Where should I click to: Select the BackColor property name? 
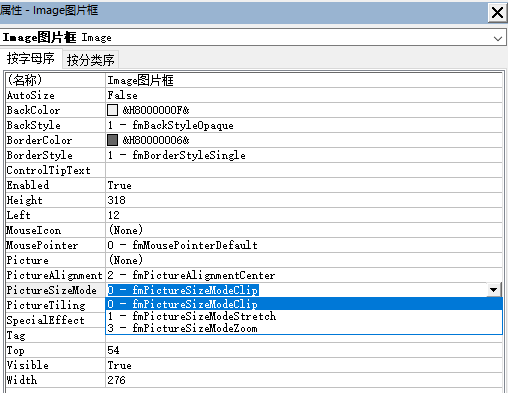(55, 110)
